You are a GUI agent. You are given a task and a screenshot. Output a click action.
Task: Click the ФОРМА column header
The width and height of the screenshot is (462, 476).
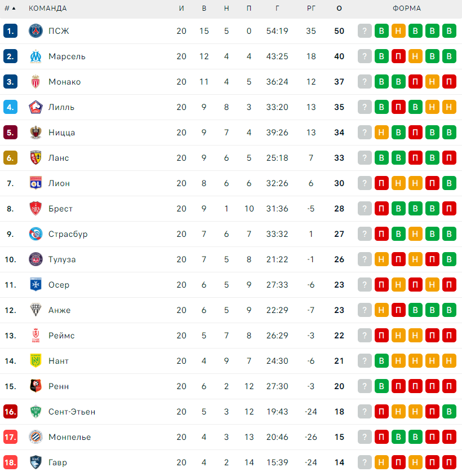pos(407,8)
